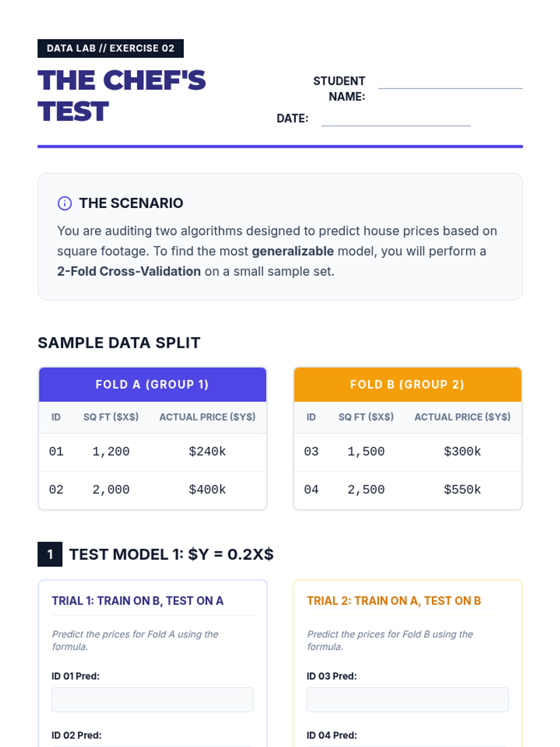The image size is (560, 747).
Task: Click the info icon beside The Scenario
Action: pyautogui.click(x=64, y=204)
